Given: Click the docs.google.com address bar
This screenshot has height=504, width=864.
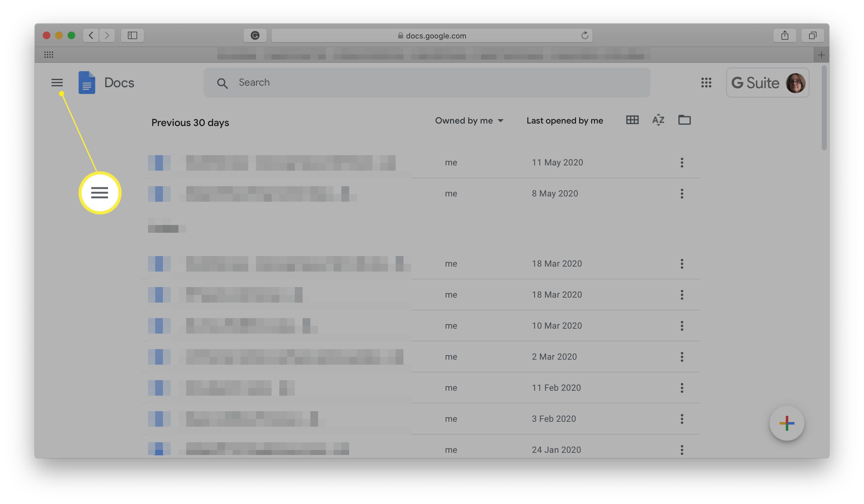Looking at the screenshot, I should pyautogui.click(x=432, y=35).
